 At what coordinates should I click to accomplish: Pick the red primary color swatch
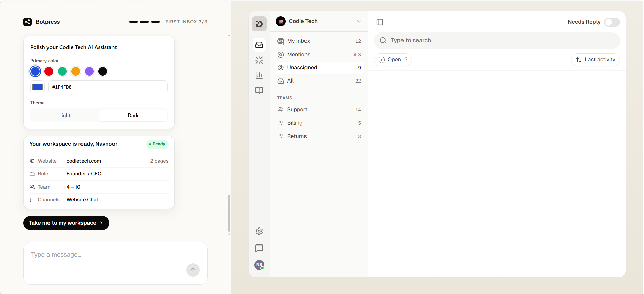(49, 71)
